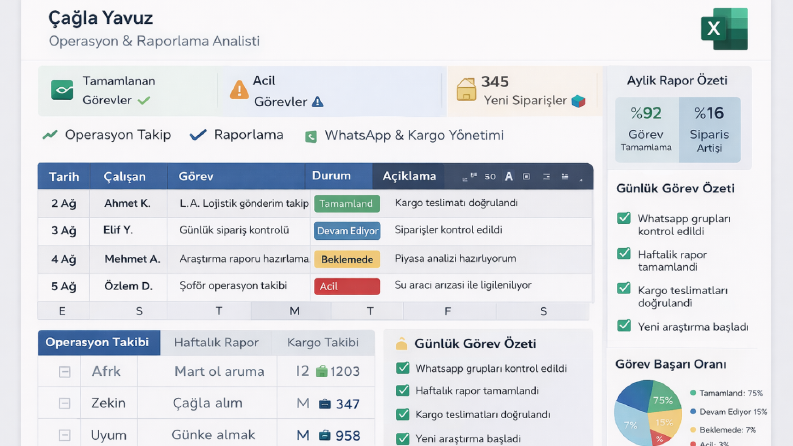Click the blue Devam Ediyor legend dot
The image size is (793, 446).
pos(693,412)
